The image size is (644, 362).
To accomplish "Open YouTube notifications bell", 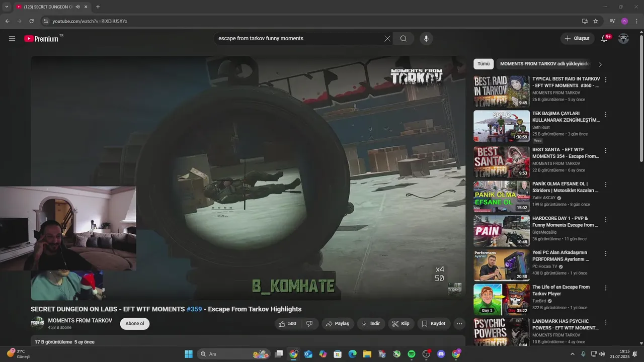I will tap(605, 39).
